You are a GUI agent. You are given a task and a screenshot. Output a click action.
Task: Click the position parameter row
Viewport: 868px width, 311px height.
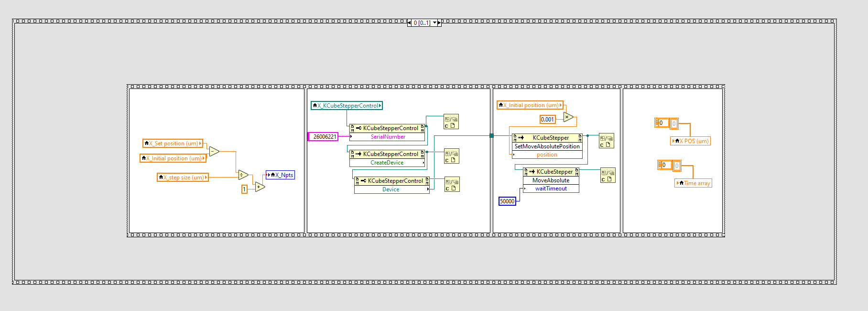[x=547, y=155]
